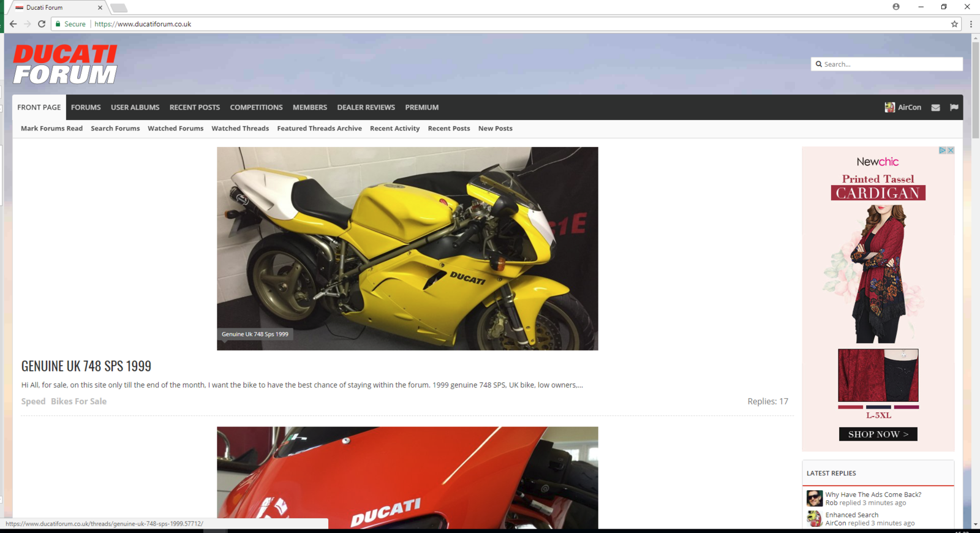This screenshot has width=980, height=533.
Task: Open Watched Forums
Action: point(175,129)
